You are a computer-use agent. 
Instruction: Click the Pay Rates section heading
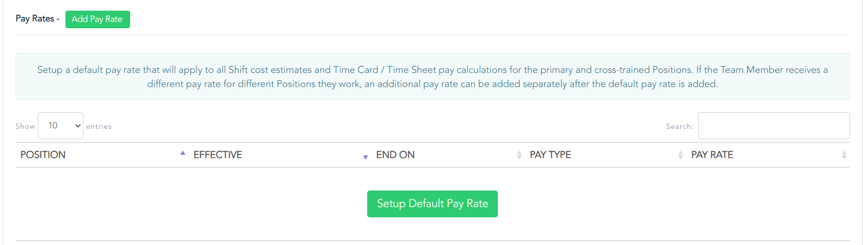click(34, 19)
